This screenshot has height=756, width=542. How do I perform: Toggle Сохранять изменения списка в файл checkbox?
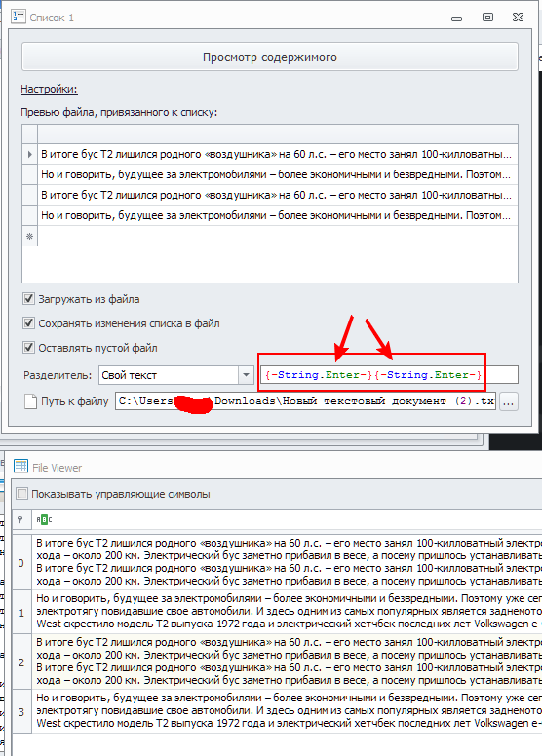click(29, 323)
